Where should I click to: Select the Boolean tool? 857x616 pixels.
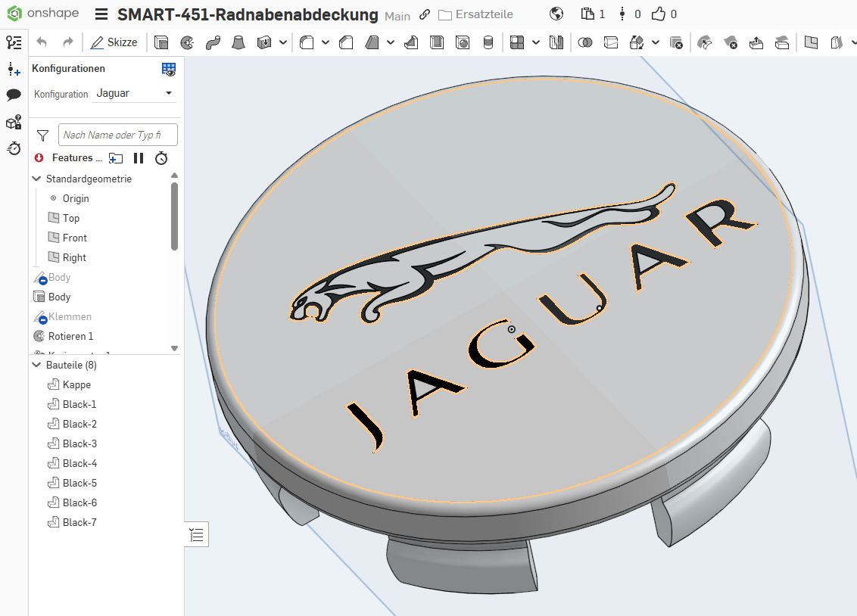tap(584, 42)
